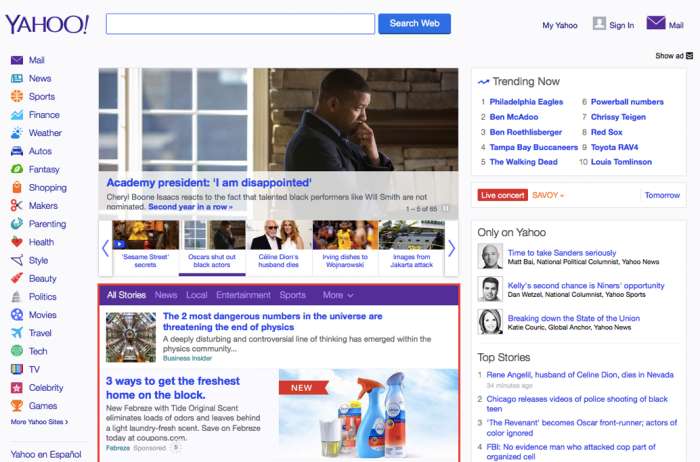This screenshot has height=462, width=700.
Task: Open 'Kelly's second chance' Niners article
Action: 586,285
